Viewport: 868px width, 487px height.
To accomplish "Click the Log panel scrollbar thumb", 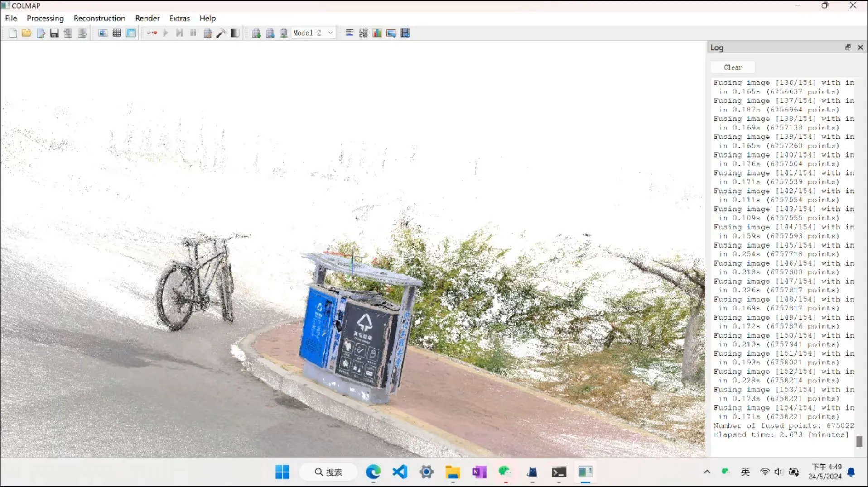I will 859,441.
